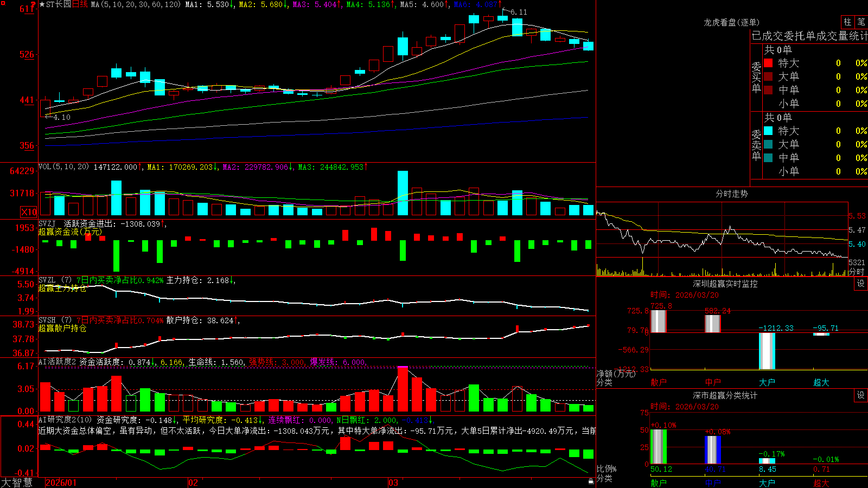Click the 委买单 section label
Viewport: 868px width, 488px height.
pos(756,77)
